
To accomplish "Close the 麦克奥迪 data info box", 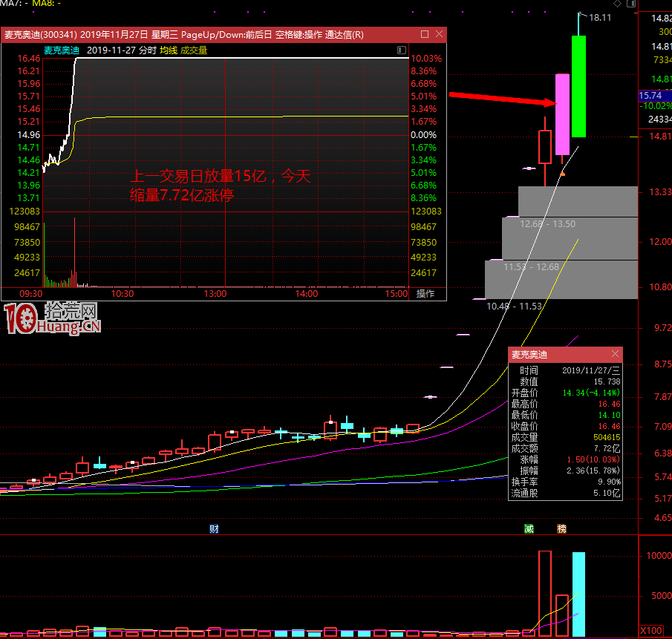I will tap(615, 354).
